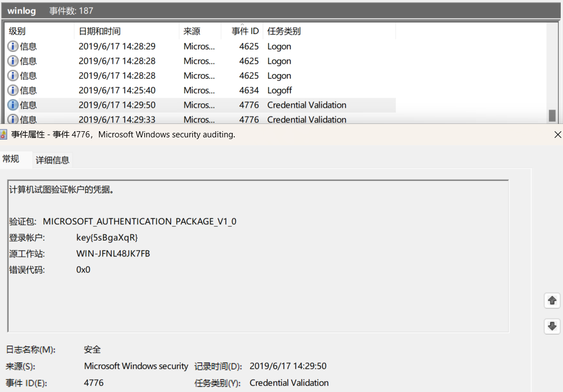Click the event list vertical scrollbar thumb
The image size is (563, 392).
click(x=552, y=116)
